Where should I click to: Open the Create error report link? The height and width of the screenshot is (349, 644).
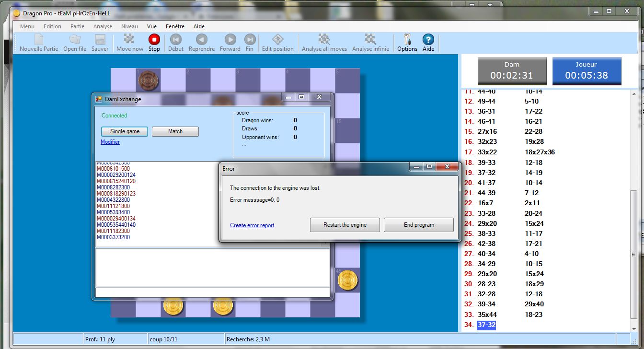tap(252, 225)
